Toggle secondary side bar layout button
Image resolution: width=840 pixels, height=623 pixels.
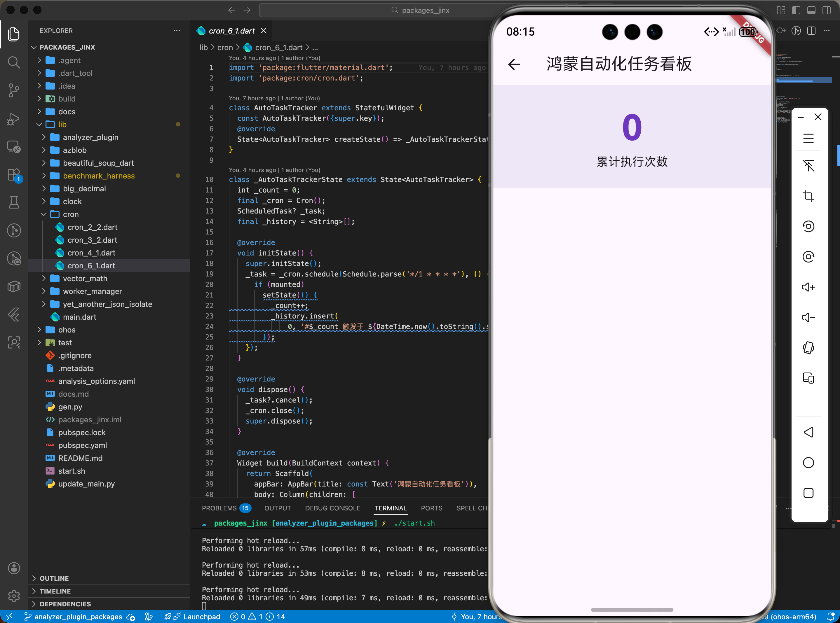click(826, 10)
